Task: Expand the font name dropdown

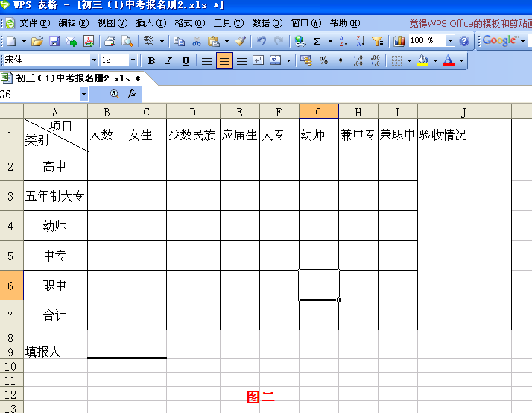Action: coord(94,60)
